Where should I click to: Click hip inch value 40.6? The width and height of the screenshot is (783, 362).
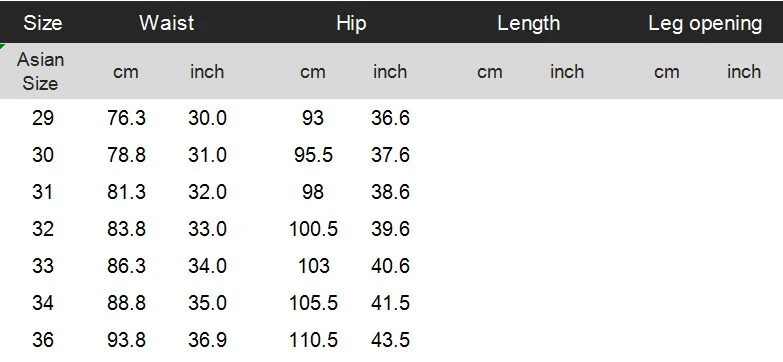(x=390, y=266)
